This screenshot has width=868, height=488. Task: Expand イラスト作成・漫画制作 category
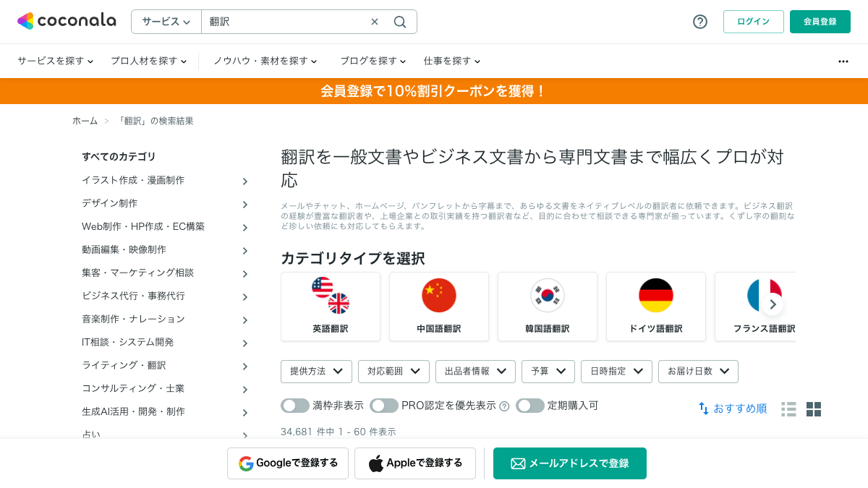pos(166,181)
